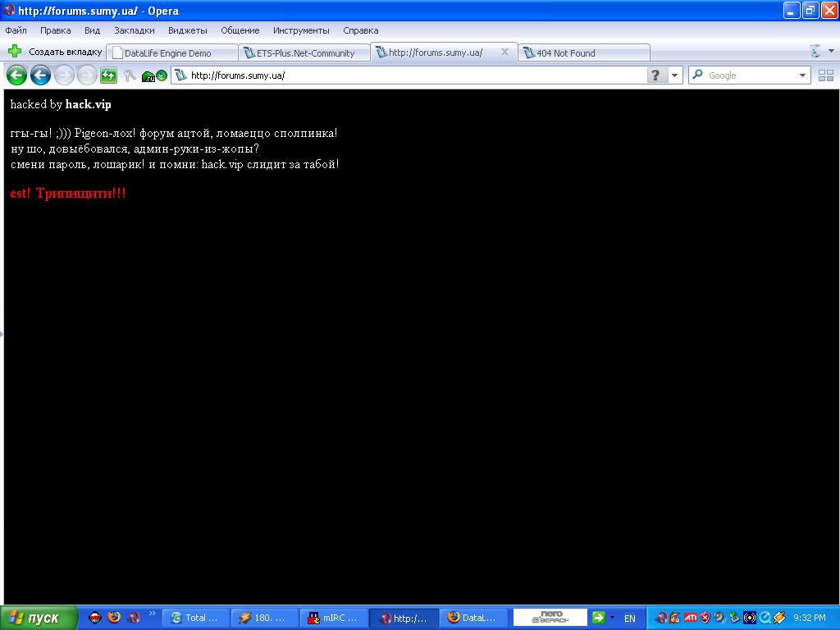Open the Google search engine dropdown

point(803,75)
